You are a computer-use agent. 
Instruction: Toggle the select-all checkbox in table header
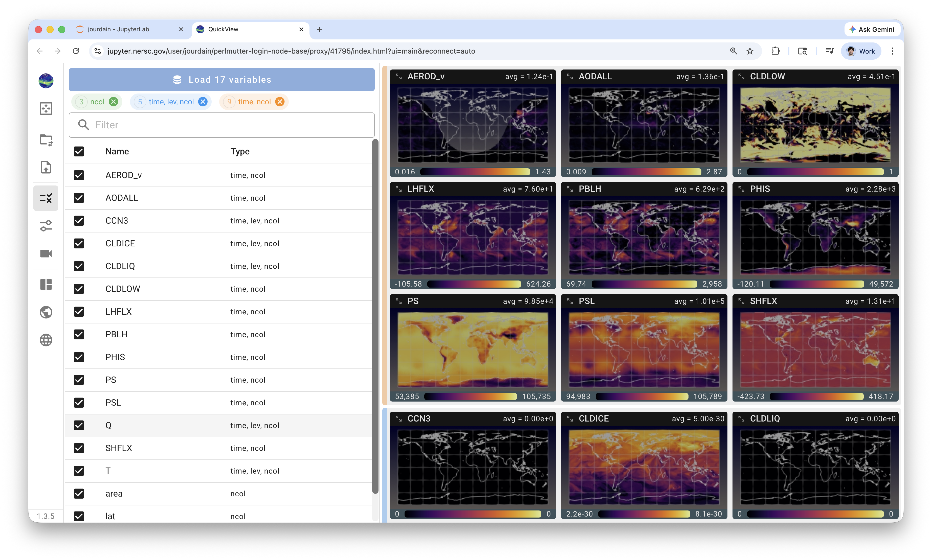pyautogui.click(x=79, y=151)
